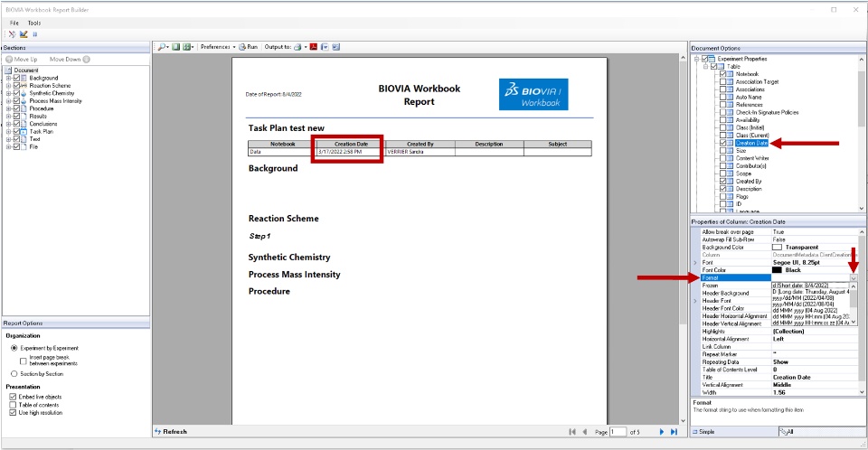Click the Document Options vertical scrollbar

[x=862, y=133]
